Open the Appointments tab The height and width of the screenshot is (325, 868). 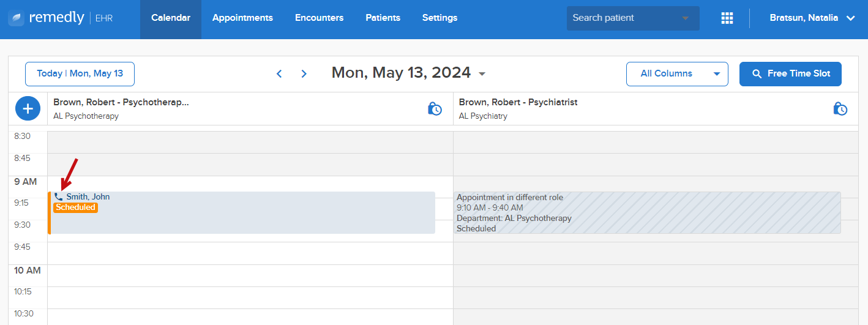tap(242, 18)
